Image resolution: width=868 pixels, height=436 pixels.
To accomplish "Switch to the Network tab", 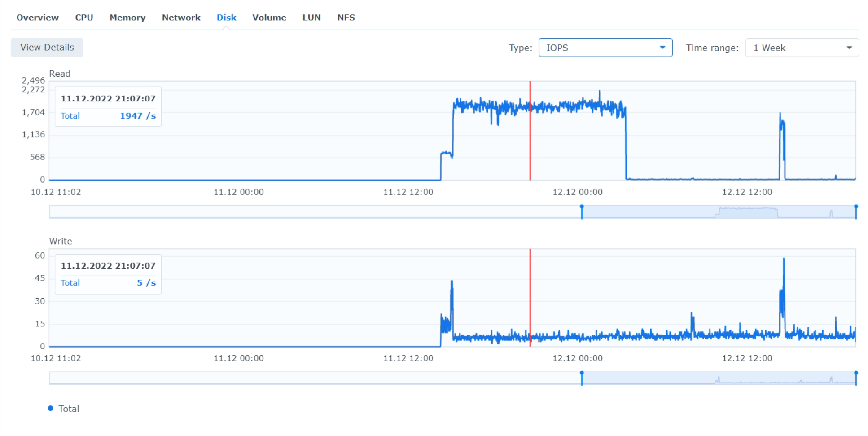I will pyautogui.click(x=181, y=18).
